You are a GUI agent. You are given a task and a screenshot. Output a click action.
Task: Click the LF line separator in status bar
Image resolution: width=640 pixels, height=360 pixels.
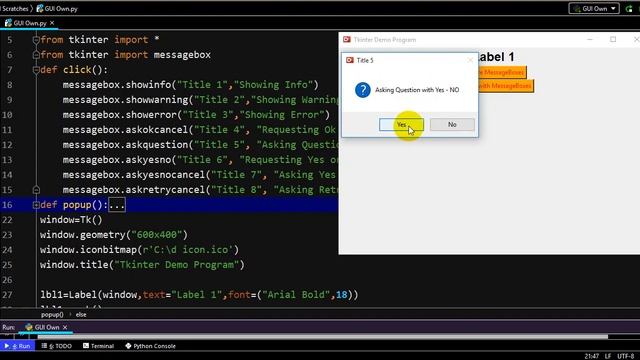[x=608, y=356]
